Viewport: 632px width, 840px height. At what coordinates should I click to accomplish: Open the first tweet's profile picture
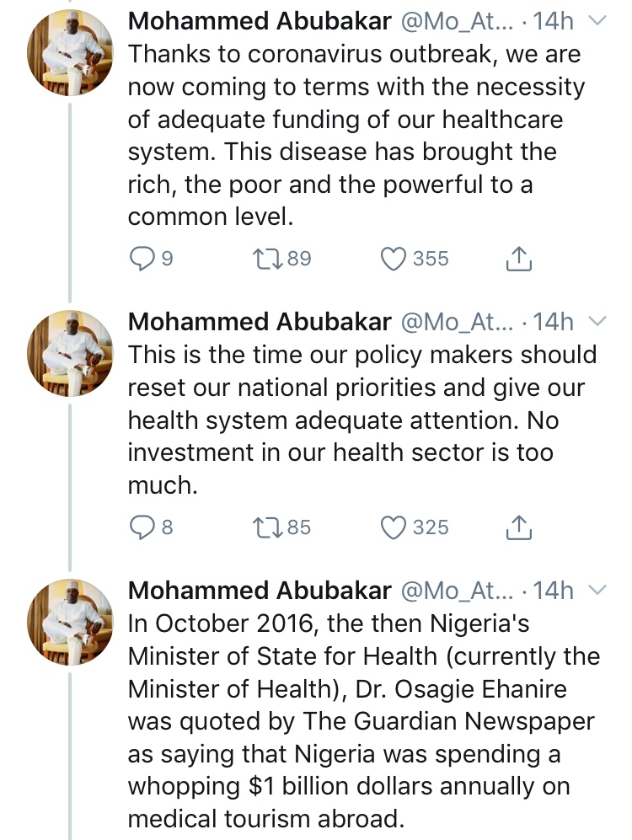coord(70,52)
